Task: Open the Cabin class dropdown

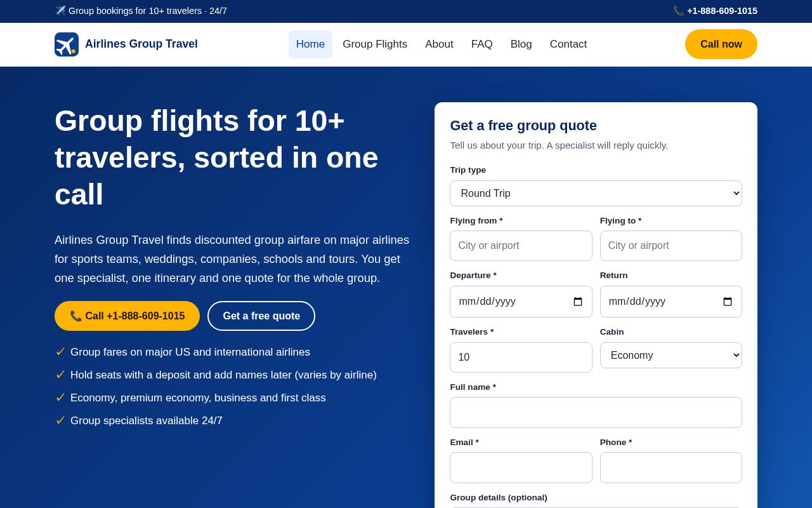Action: point(671,355)
